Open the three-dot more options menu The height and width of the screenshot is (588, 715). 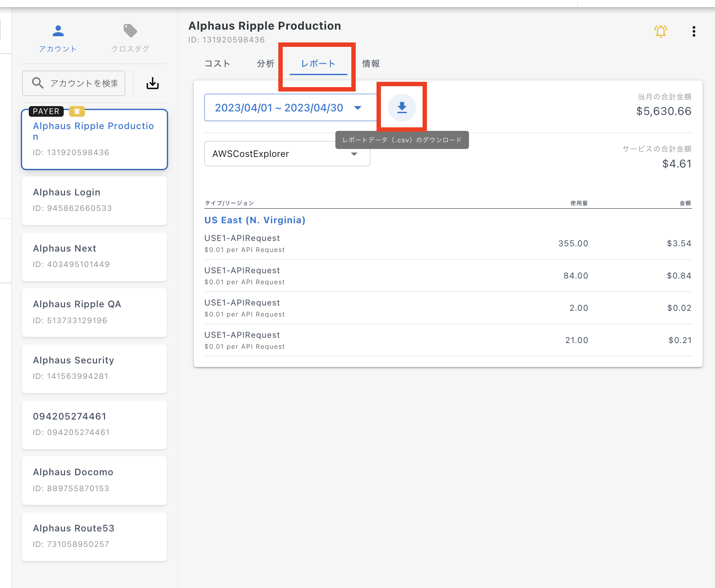693,31
